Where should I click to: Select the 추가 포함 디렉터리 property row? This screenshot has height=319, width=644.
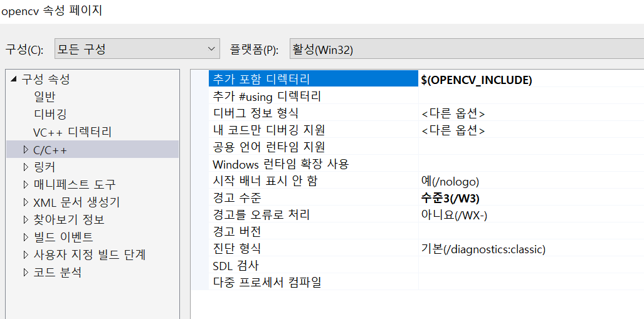click(x=314, y=78)
